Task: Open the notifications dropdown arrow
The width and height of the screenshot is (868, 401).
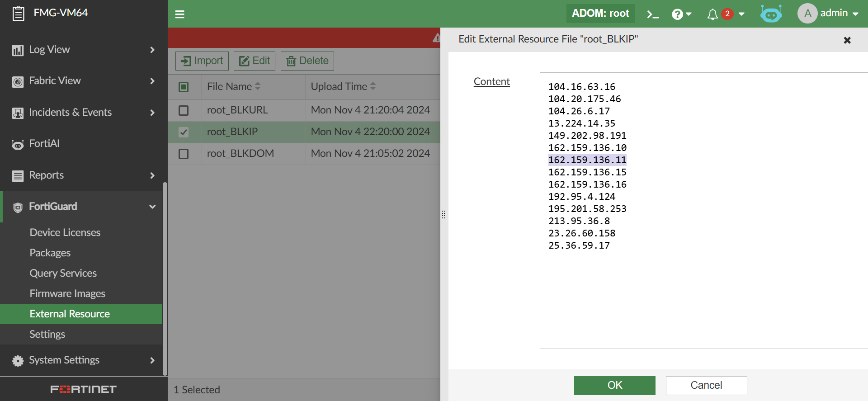Action: (x=741, y=14)
